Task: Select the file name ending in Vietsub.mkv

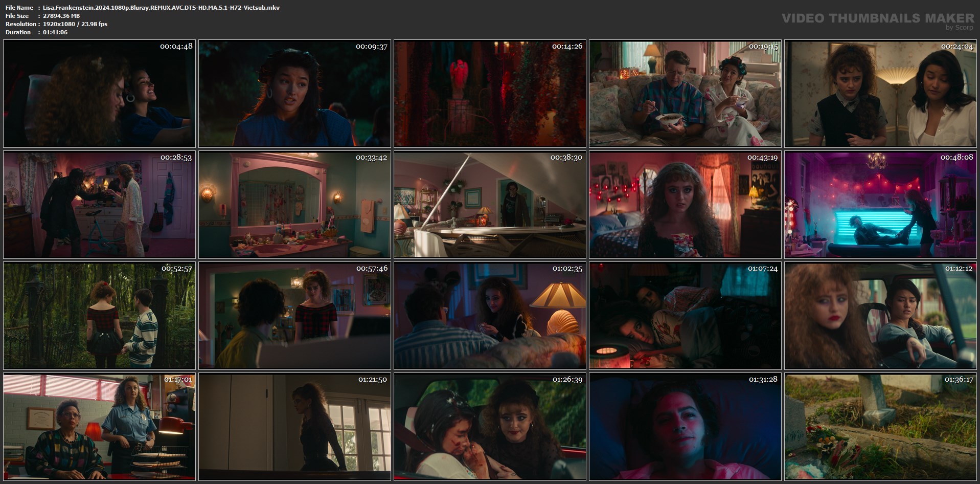Action: pos(161,8)
